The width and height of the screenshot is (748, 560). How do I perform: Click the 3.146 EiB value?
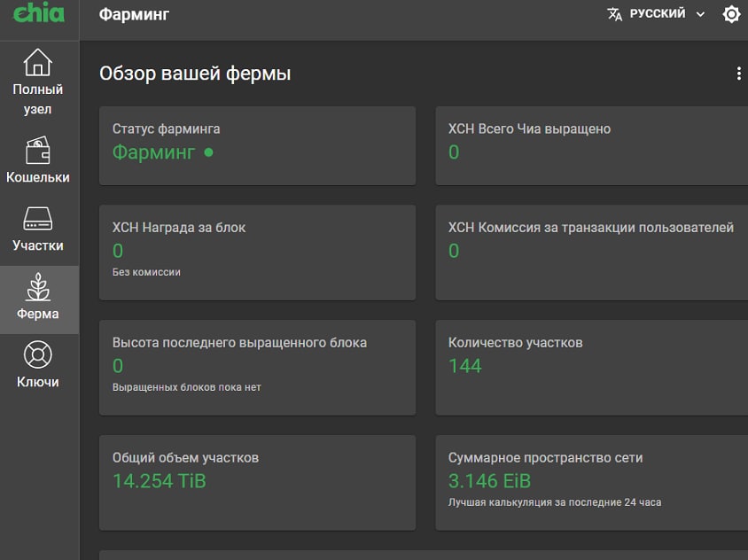coord(489,481)
